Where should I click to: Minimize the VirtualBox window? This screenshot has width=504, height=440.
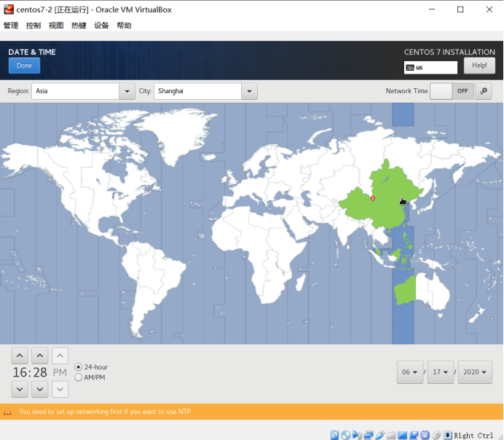(x=432, y=9)
